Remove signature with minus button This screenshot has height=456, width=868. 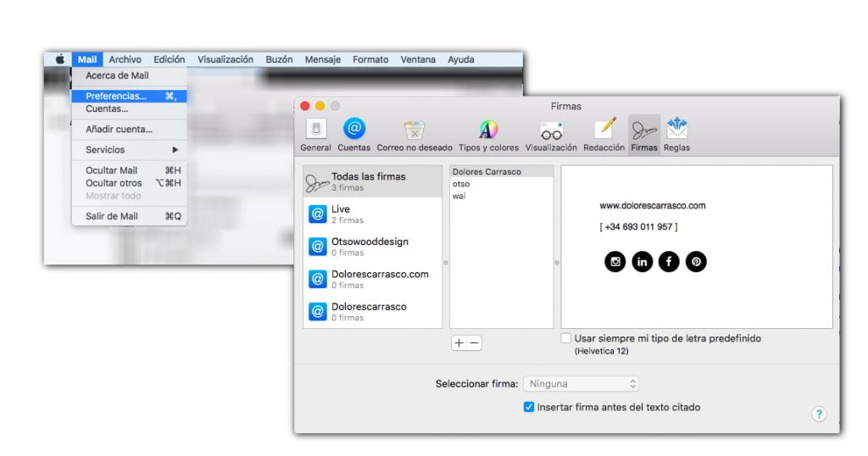point(475,343)
